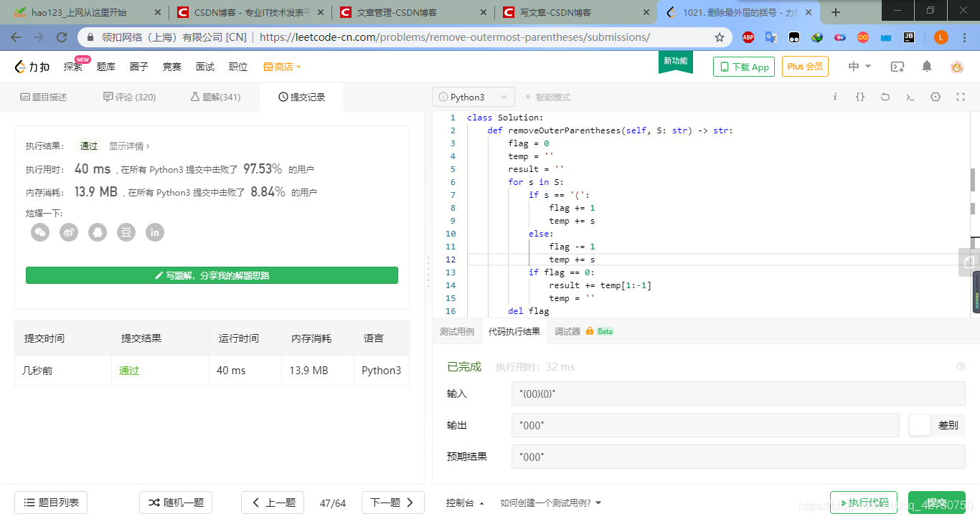Share result via Douban icon
Viewport: 980px width, 519px height.
coord(126,232)
